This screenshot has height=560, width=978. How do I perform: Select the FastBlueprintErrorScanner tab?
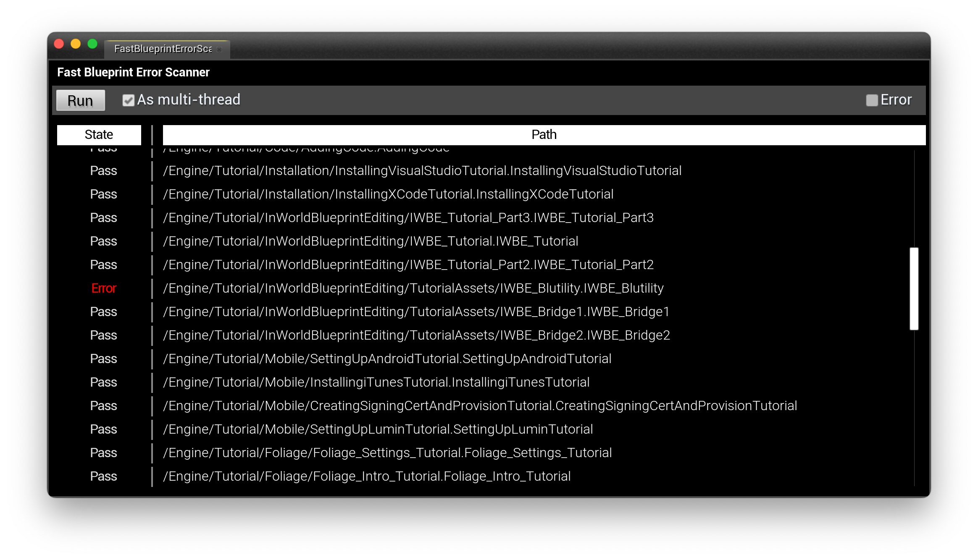click(163, 49)
